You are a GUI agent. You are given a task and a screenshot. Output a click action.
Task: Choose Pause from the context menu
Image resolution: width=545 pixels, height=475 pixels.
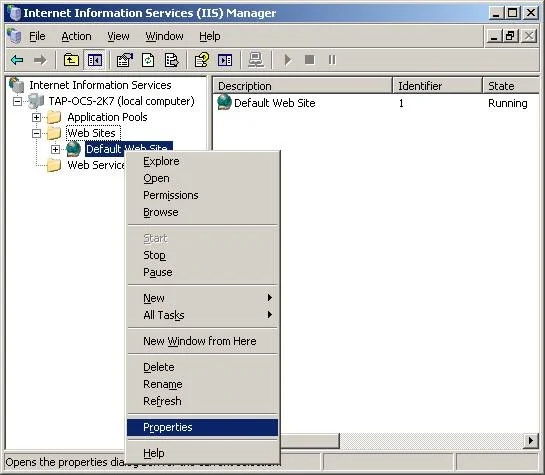click(x=203, y=272)
